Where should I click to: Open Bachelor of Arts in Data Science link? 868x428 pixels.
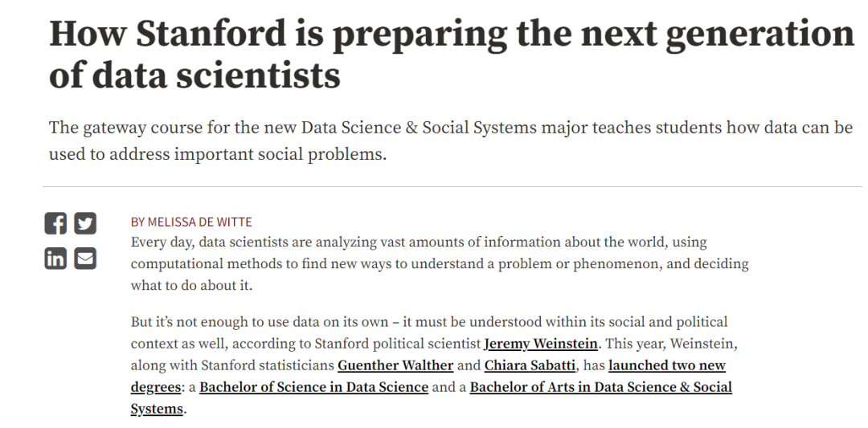(x=600, y=387)
